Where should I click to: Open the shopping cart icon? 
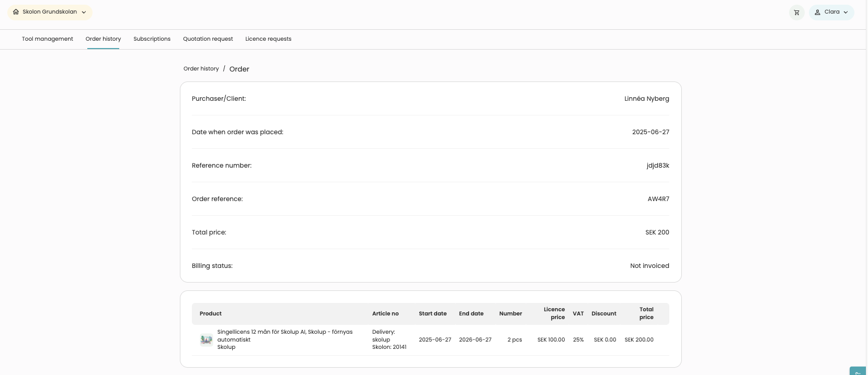(x=796, y=13)
